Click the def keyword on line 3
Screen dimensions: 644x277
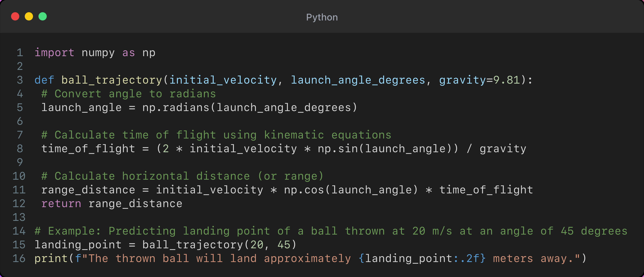pos(44,80)
